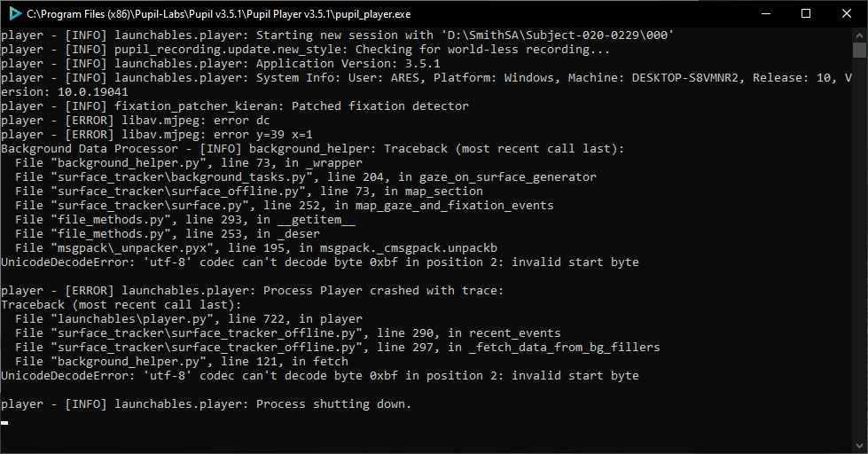Click the 'line 121, in fetch' traceback line
The height and width of the screenshot is (454, 868).
182,362
